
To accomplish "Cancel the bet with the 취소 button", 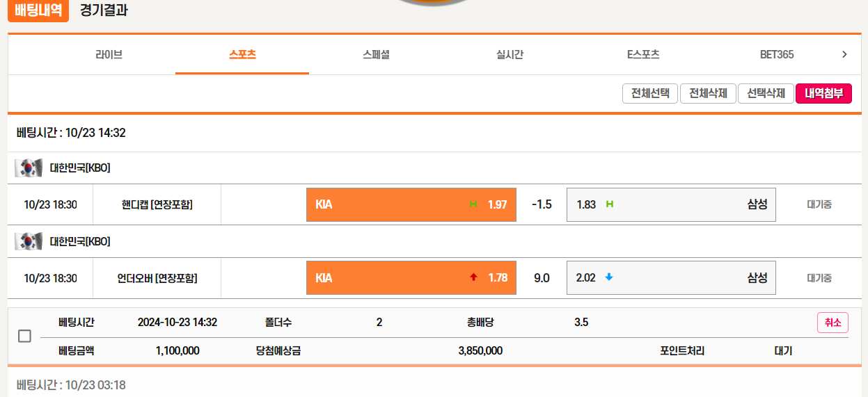I will coord(833,323).
